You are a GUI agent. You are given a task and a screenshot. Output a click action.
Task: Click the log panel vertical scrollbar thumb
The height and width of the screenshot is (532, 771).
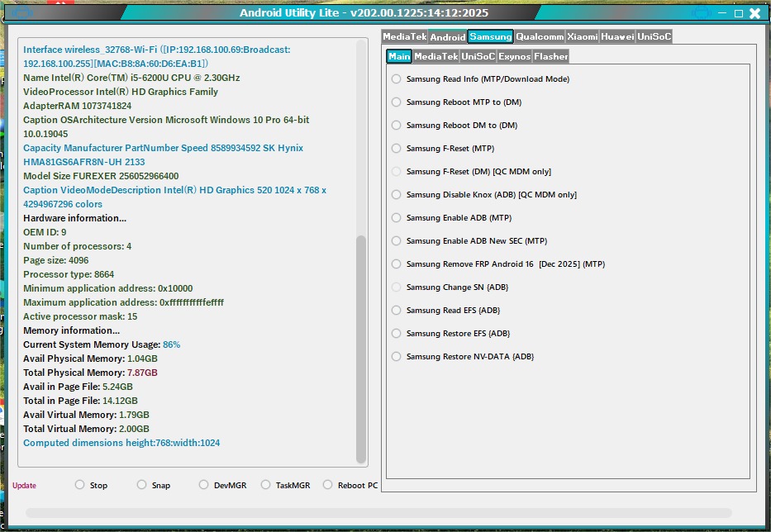361,349
